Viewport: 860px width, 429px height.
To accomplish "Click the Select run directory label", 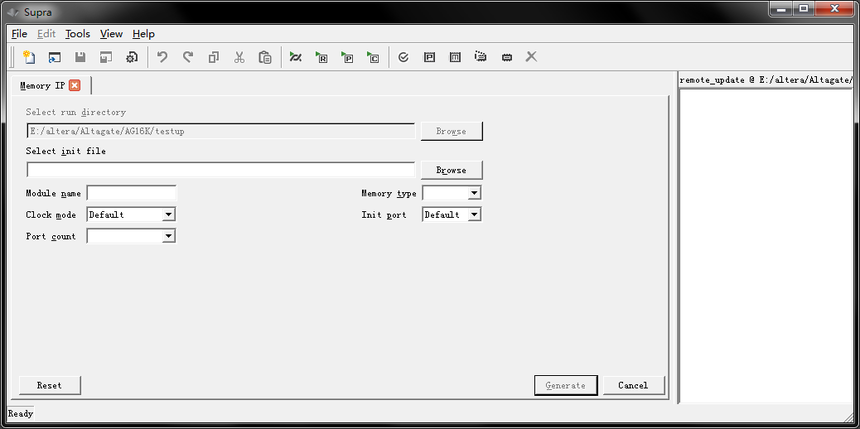I will pos(76,112).
